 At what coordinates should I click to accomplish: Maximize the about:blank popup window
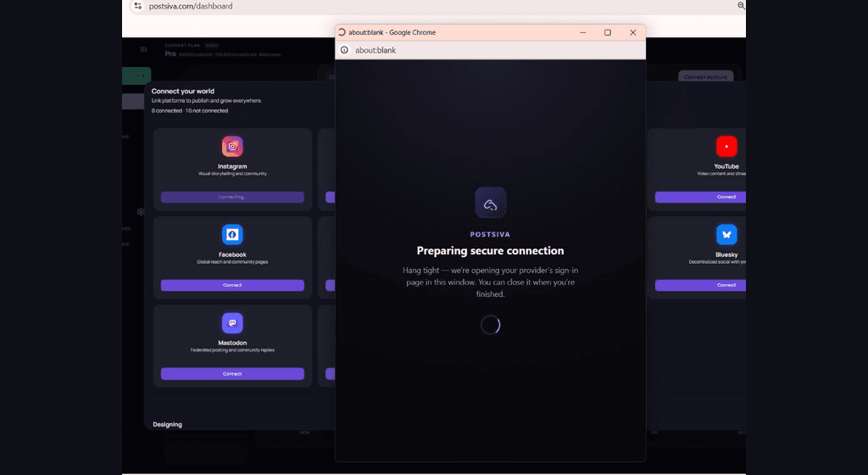pyautogui.click(x=607, y=33)
